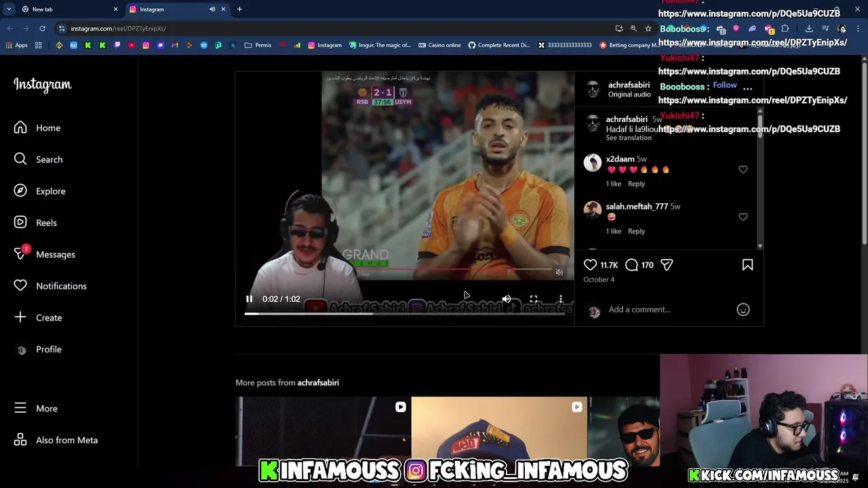The width and height of the screenshot is (868, 488).
Task: Click achrafsabiri in More posts heading
Action: pyautogui.click(x=318, y=383)
